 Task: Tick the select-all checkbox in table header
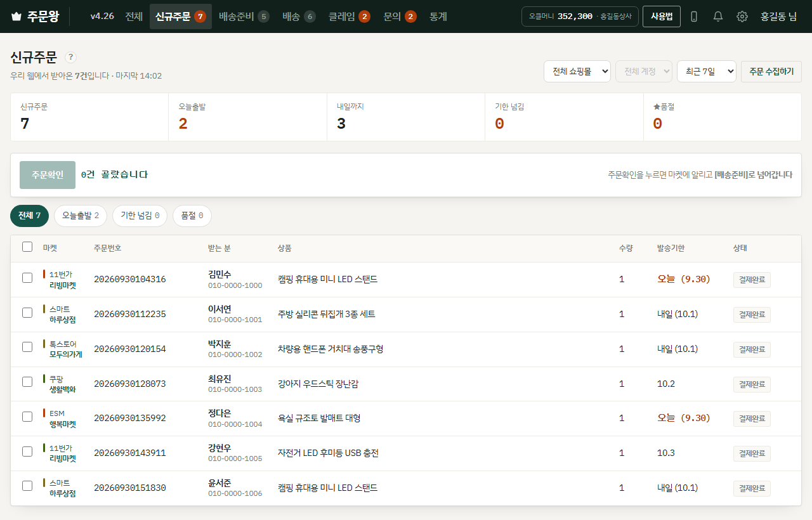point(27,247)
